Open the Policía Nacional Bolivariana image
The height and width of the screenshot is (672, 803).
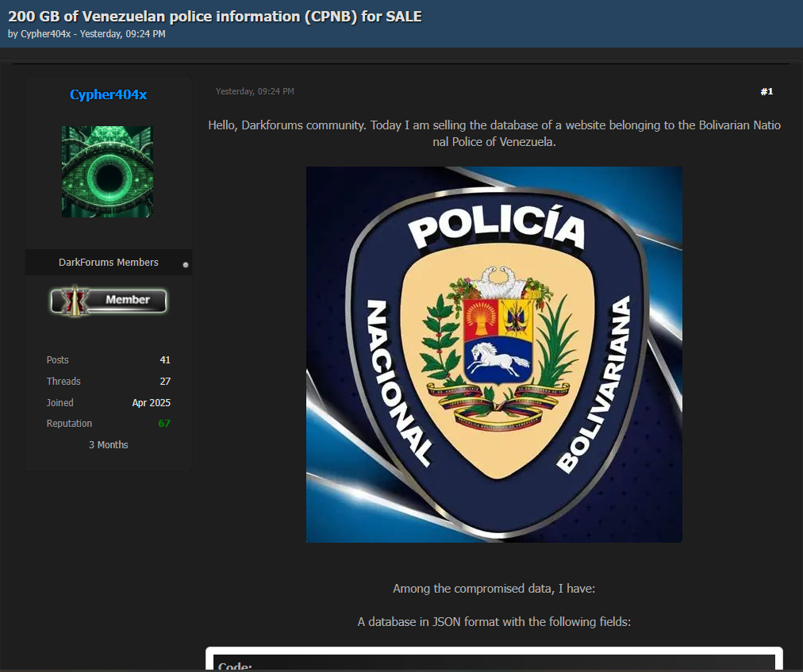pyautogui.click(x=494, y=354)
